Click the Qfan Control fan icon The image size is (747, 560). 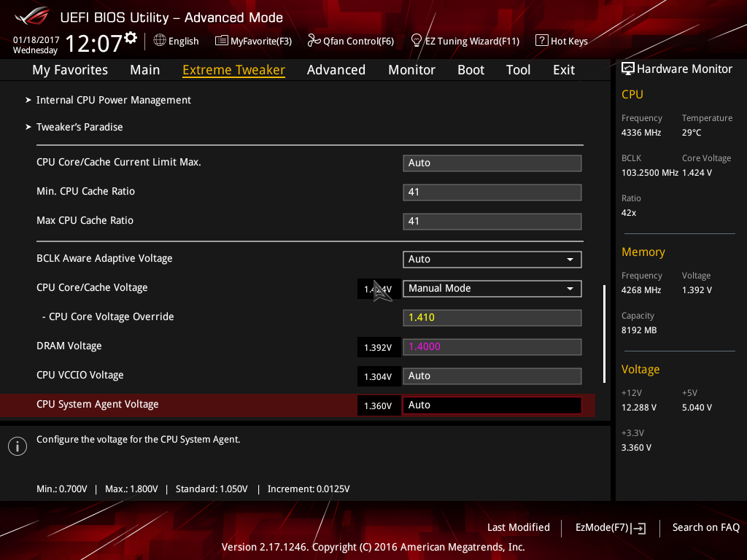click(x=314, y=41)
